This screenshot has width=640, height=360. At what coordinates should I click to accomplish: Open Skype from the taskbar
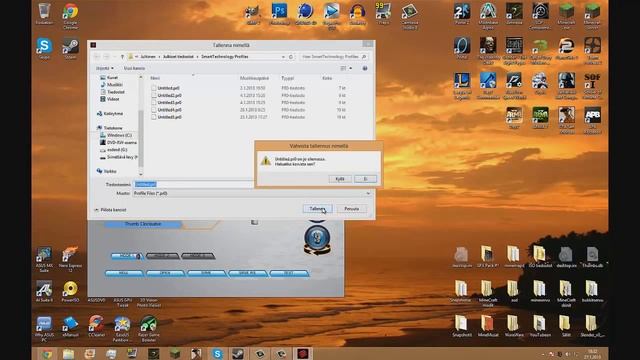[217, 354]
